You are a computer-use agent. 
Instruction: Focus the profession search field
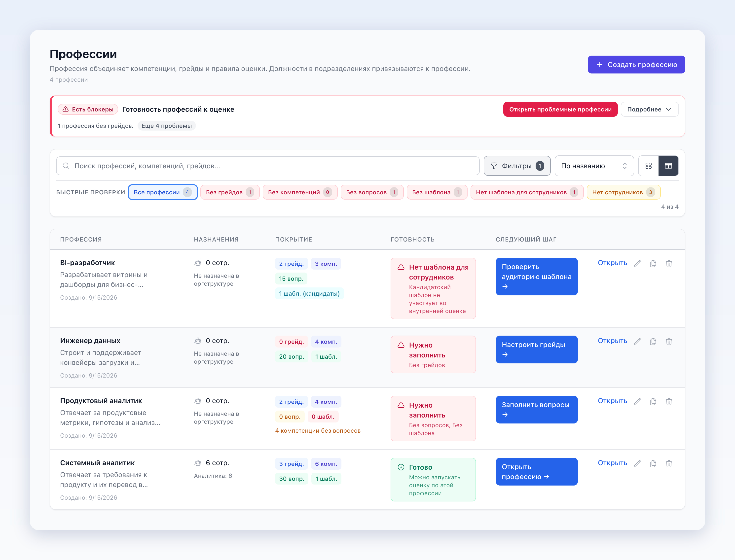[268, 166]
